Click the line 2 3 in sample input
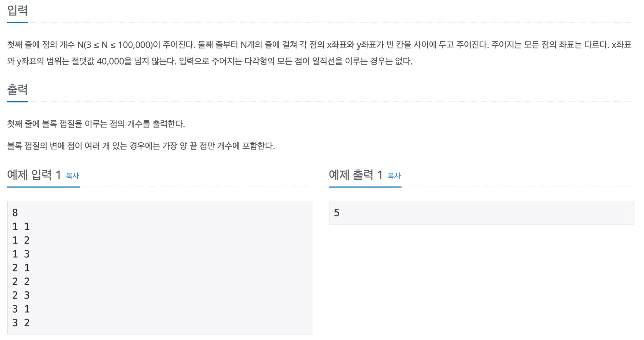The width and height of the screenshot is (644, 340). click(x=21, y=295)
